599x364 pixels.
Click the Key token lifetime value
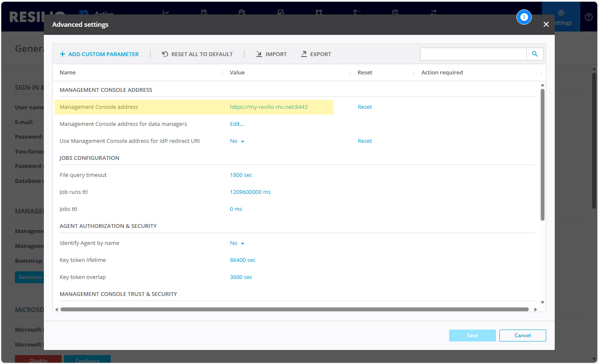(243, 260)
